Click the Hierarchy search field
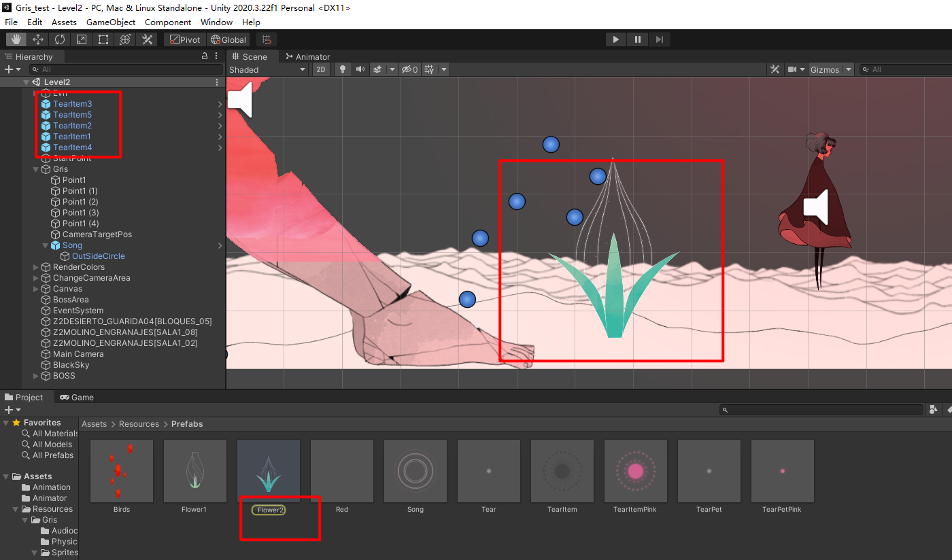952x560 pixels. (126, 69)
